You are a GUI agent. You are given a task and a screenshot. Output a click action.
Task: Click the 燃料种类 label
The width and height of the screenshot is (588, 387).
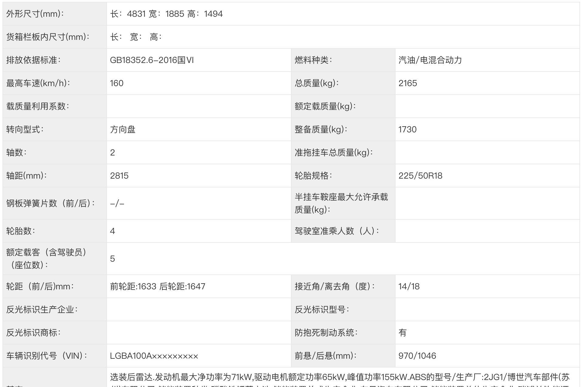click(x=313, y=60)
